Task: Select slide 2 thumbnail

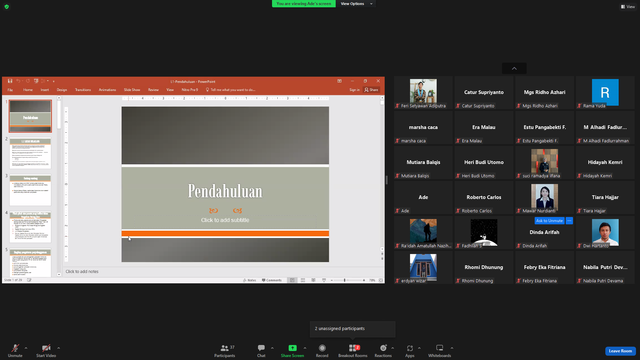Action: 30,153
